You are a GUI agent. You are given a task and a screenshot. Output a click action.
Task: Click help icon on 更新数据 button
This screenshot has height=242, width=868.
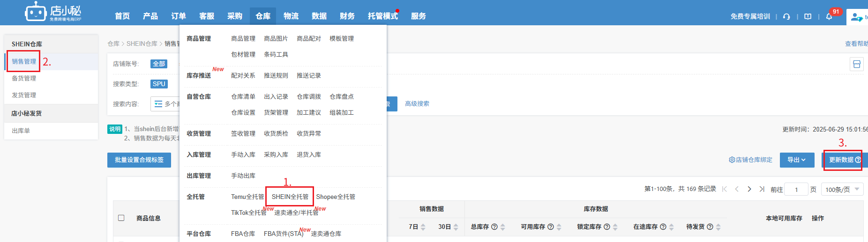click(x=858, y=160)
